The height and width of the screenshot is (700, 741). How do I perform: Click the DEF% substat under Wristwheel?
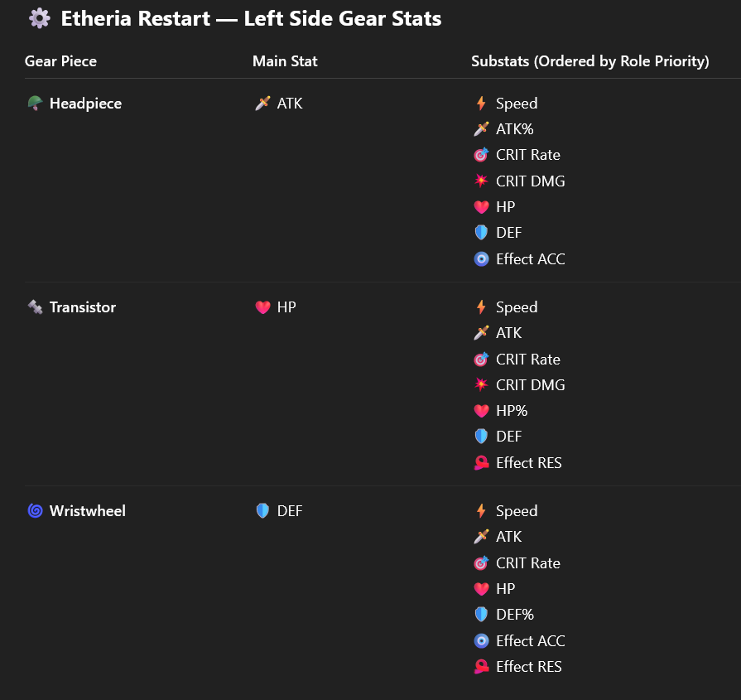point(515,615)
